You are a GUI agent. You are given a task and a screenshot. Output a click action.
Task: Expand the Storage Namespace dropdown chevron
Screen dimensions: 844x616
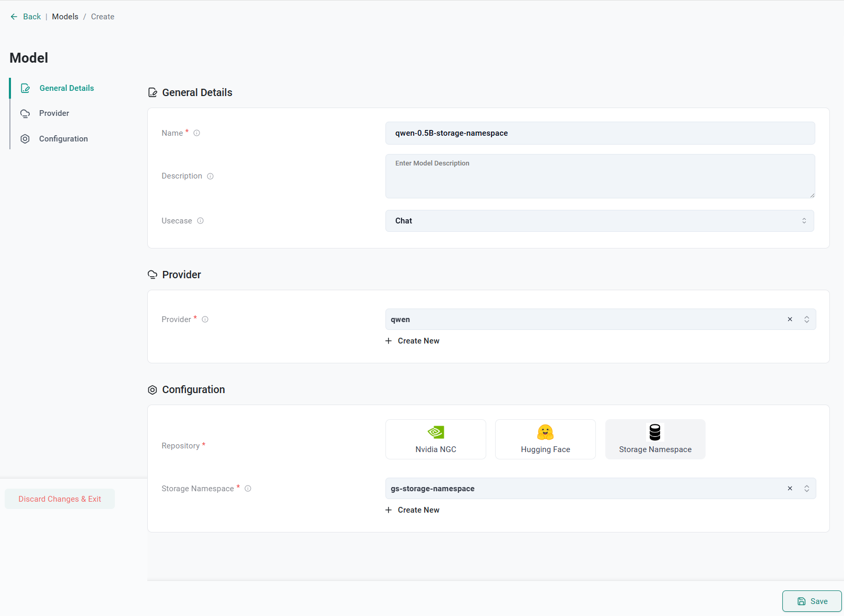(x=807, y=489)
